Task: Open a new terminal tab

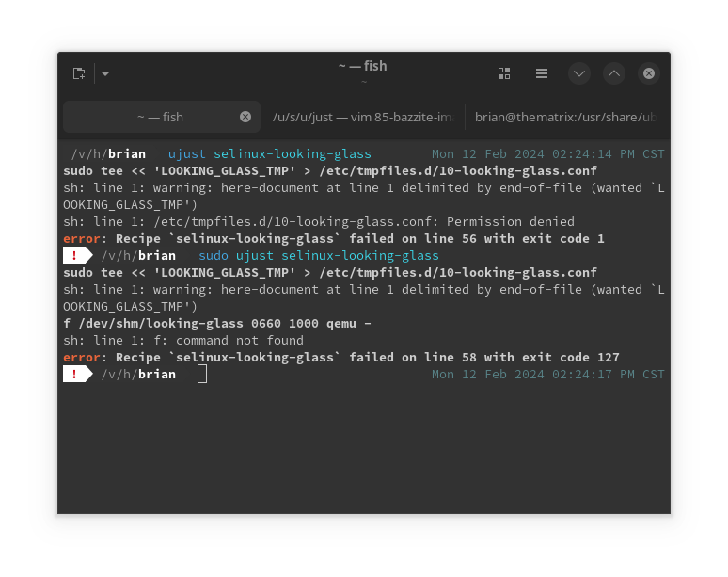Action: click(79, 73)
